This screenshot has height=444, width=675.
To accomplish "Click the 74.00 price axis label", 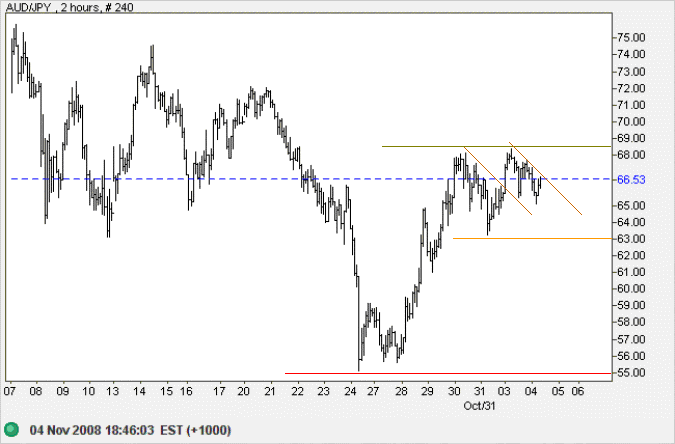I will (x=631, y=54).
